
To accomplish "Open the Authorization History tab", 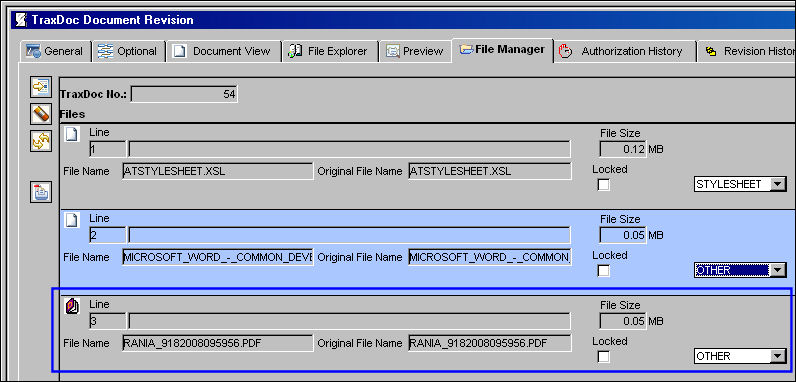I will pyautogui.click(x=624, y=51).
